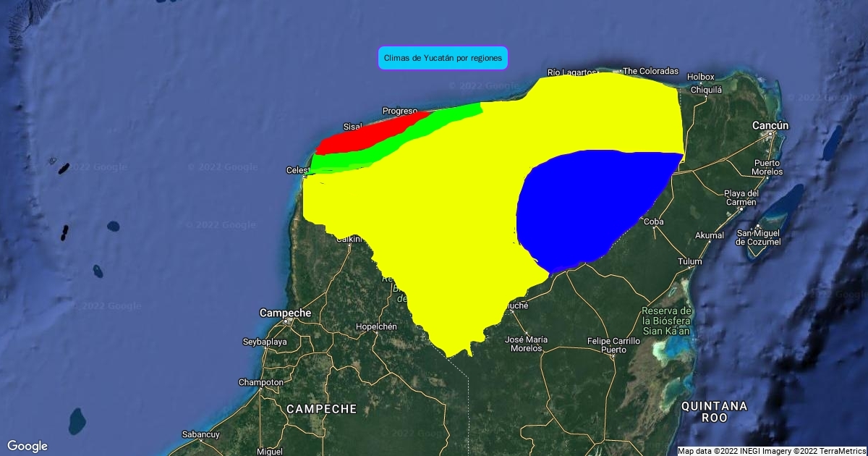Click the Sisal label
Viewport: 868px width, 456px height.
[352, 127]
